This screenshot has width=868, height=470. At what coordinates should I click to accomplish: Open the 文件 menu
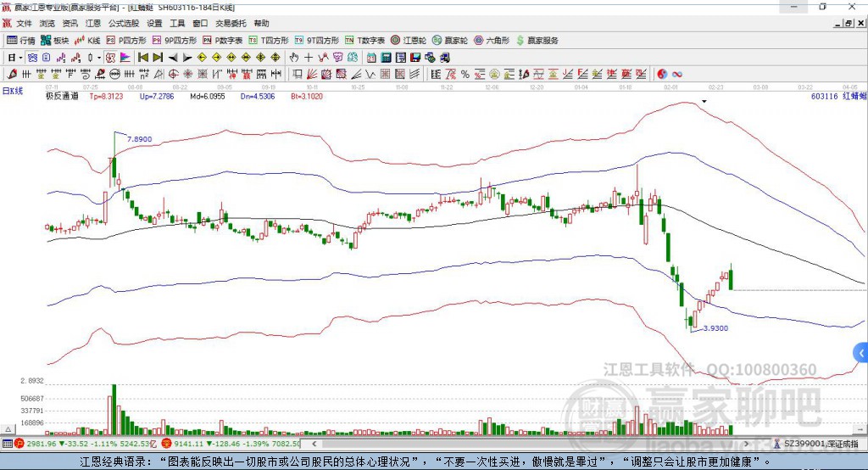pos(24,23)
